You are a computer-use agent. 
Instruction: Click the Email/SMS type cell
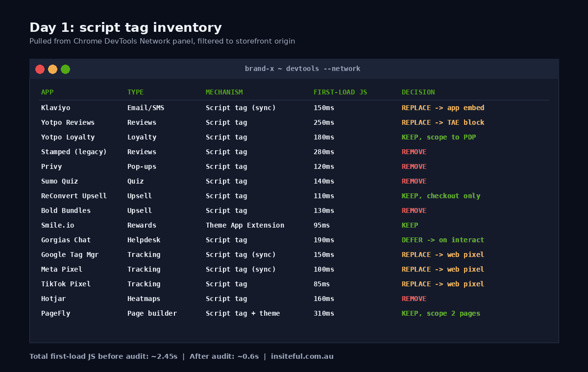146,108
